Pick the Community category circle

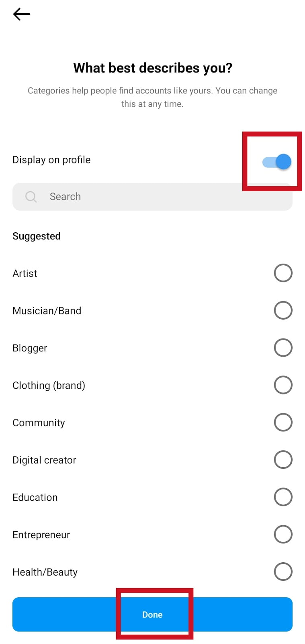283,422
